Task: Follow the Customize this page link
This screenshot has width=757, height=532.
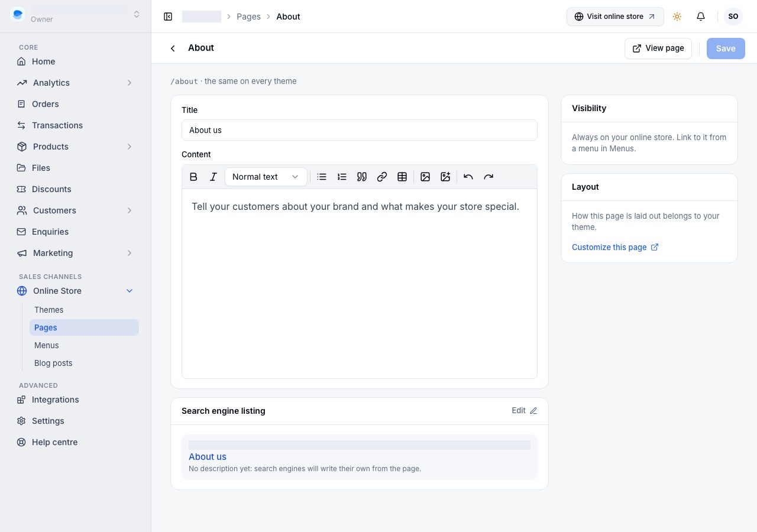Action: [x=615, y=247]
